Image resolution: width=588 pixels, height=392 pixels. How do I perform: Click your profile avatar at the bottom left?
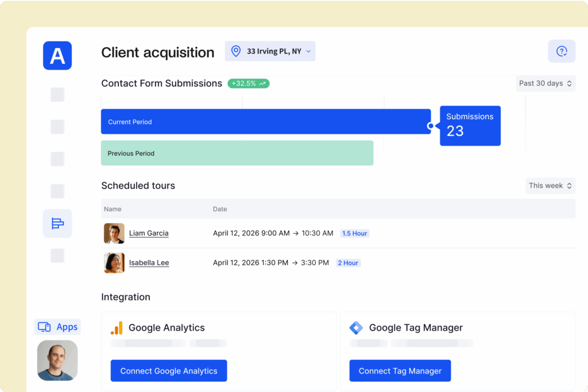pos(57,360)
